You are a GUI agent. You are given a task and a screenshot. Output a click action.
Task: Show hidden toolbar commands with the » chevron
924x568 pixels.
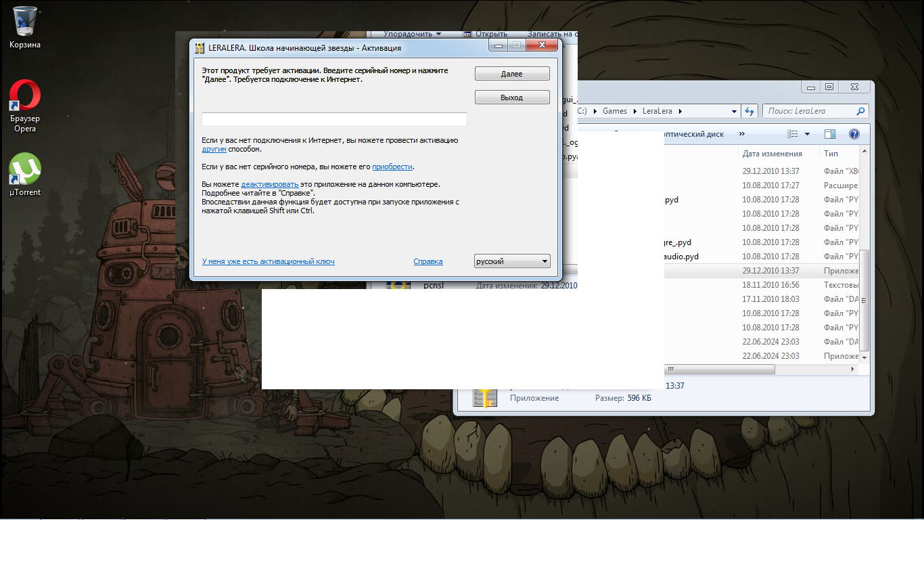[742, 134]
